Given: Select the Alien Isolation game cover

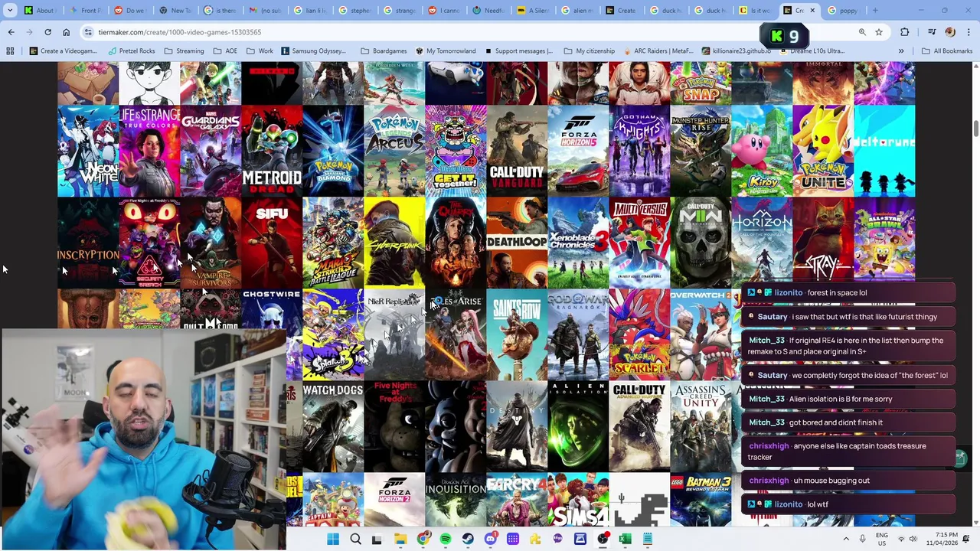Looking at the screenshot, I should coord(578,426).
